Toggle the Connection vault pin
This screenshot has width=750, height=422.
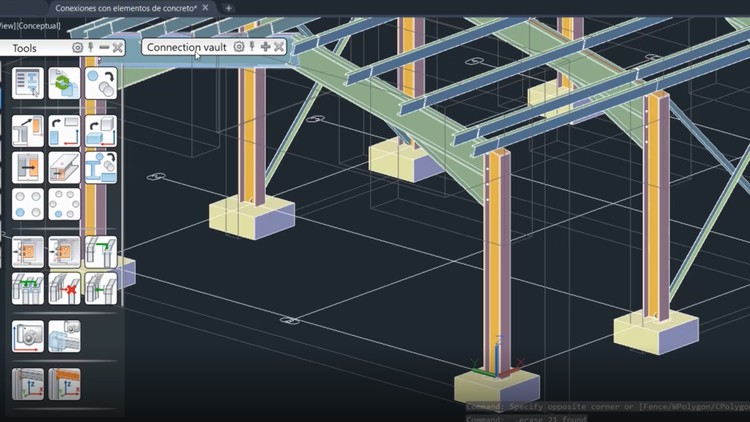tap(252, 46)
